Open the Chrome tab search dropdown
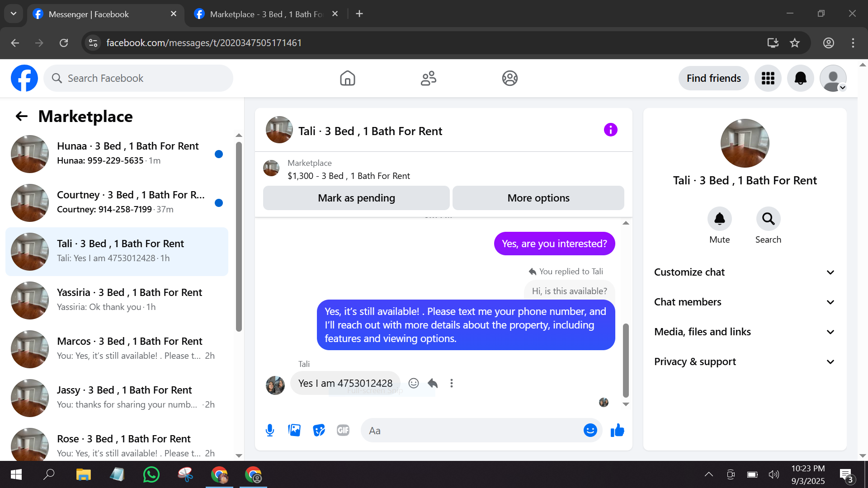The image size is (868, 488). tap(14, 14)
